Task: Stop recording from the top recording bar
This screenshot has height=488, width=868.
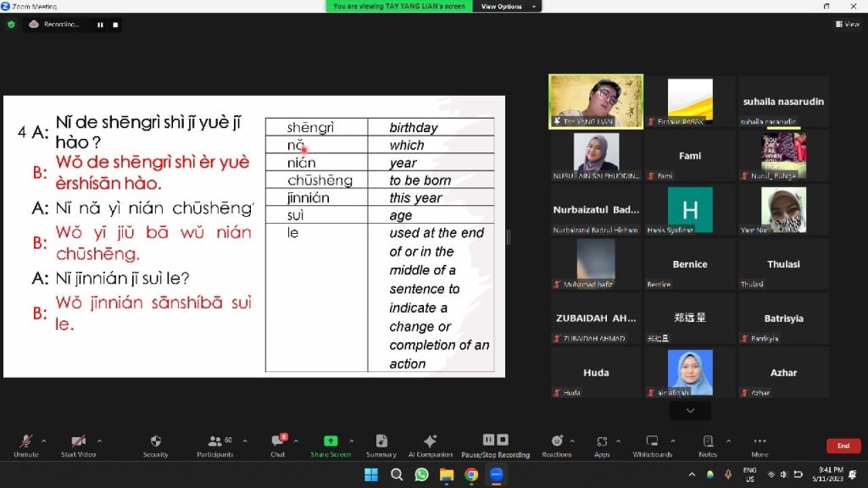Action: pyautogui.click(x=115, y=25)
